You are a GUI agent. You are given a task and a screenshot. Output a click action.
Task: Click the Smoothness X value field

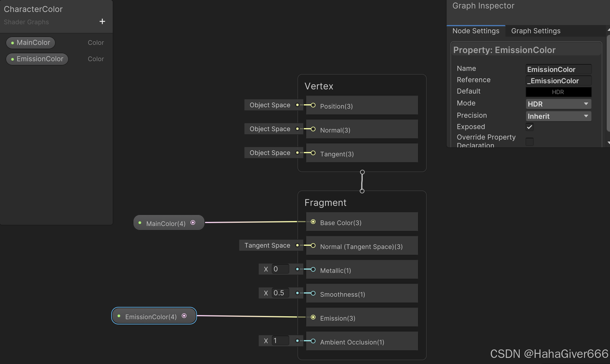pos(280,293)
